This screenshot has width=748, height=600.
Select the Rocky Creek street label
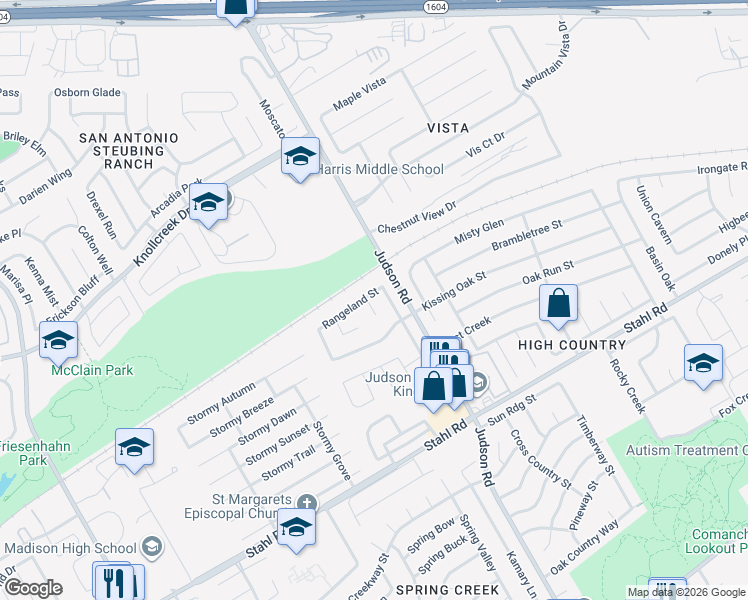627,386
